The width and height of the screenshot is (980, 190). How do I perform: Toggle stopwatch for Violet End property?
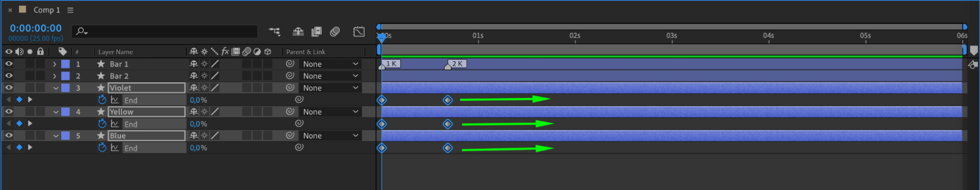(102, 100)
